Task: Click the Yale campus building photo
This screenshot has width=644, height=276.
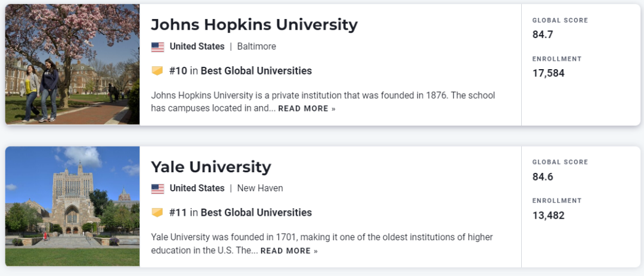Action: [72, 206]
